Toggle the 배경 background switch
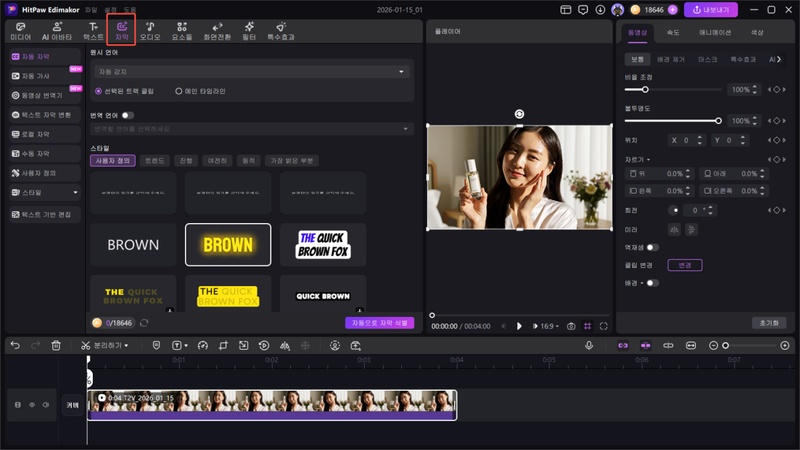The height and width of the screenshot is (450, 800). click(x=653, y=283)
